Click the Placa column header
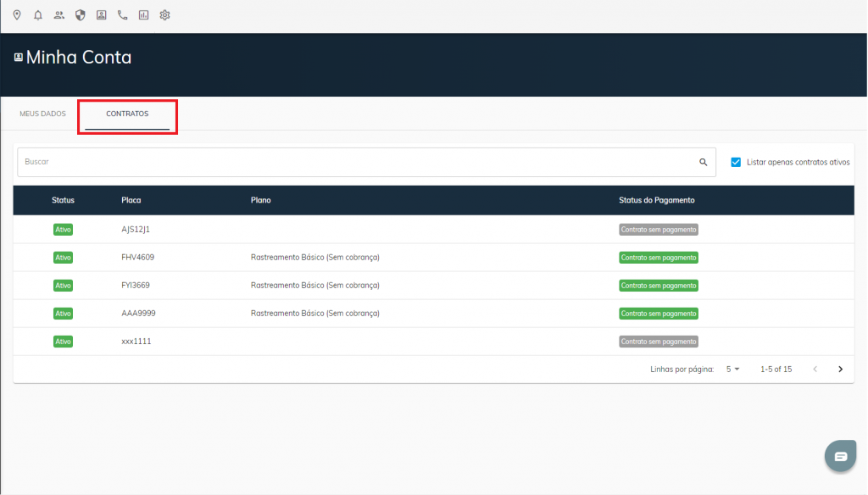 coord(131,200)
